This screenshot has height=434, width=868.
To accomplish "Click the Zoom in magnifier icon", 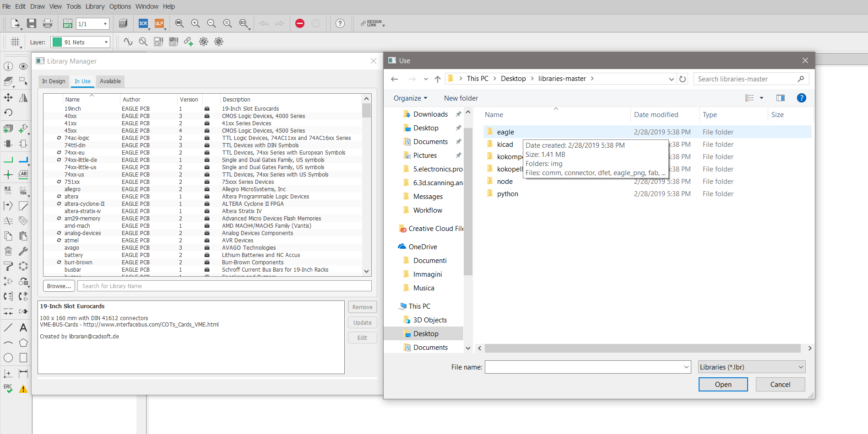I will (195, 23).
